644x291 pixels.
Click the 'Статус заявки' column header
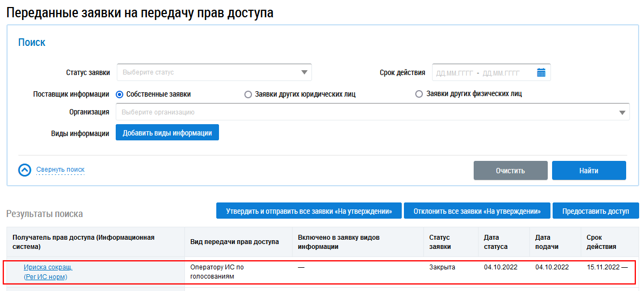[x=439, y=242]
